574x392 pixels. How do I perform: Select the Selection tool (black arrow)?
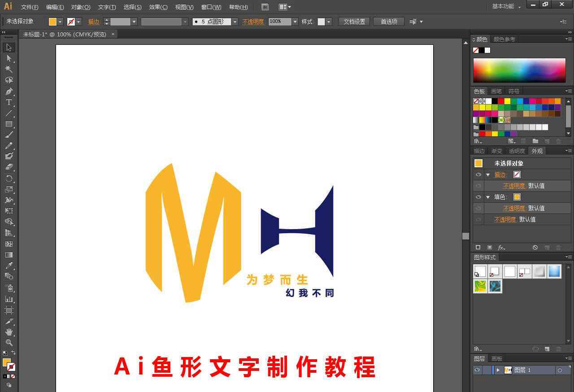(9, 48)
